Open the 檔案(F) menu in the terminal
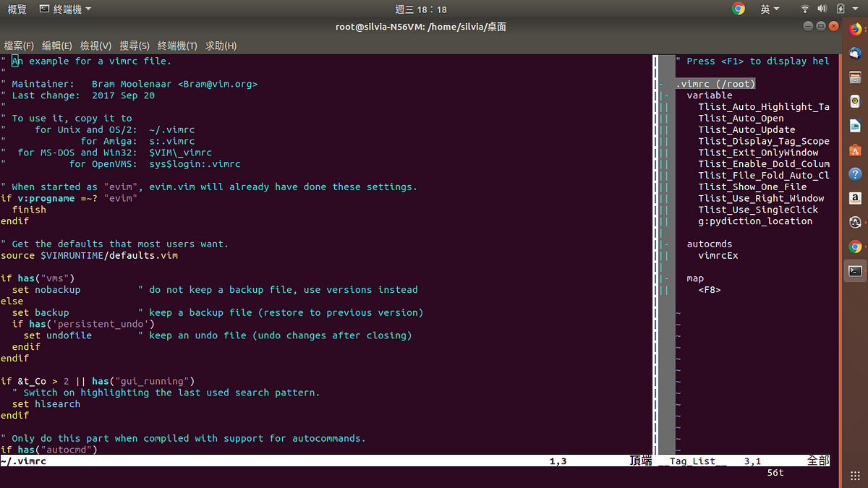The height and width of the screenshot is (488, 868). tap(18, 46)
